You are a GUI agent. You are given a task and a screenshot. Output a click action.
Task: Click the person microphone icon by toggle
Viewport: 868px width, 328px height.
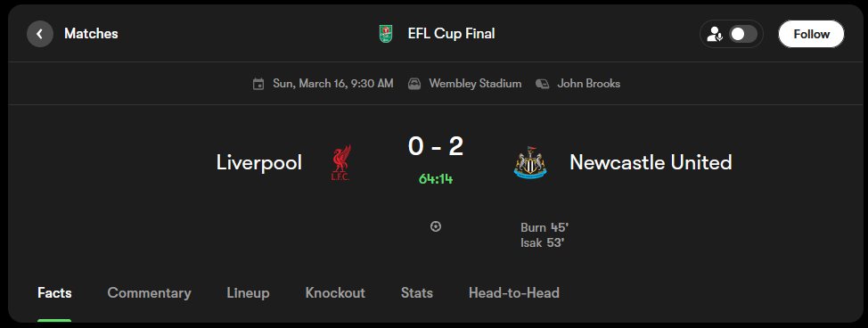click(x=716, y=35)
